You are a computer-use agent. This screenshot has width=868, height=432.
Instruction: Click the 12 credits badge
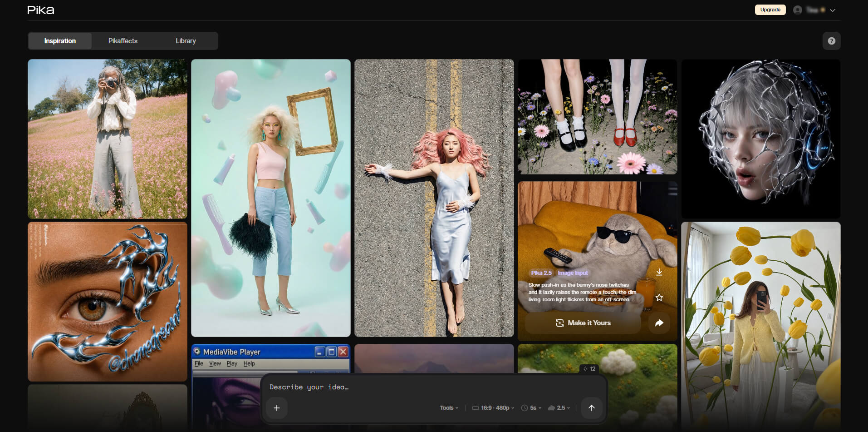pyautogui.click(x=589, y=369)
